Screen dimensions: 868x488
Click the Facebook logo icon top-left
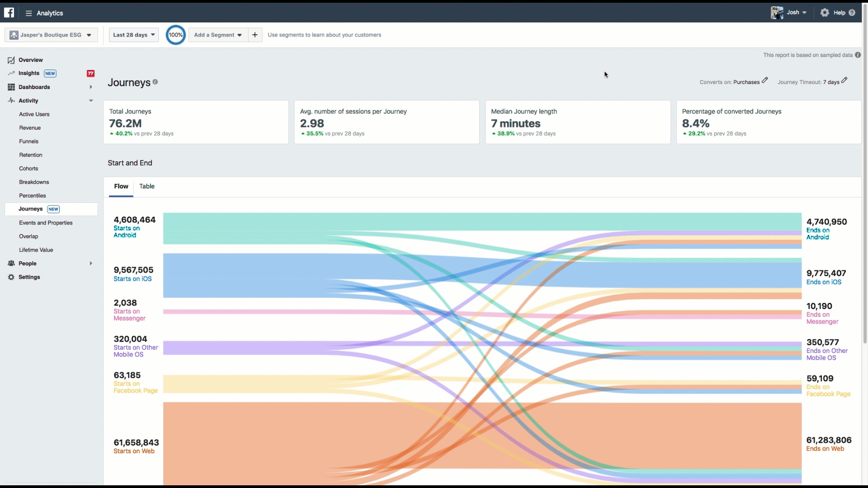(x=9, y=13)
